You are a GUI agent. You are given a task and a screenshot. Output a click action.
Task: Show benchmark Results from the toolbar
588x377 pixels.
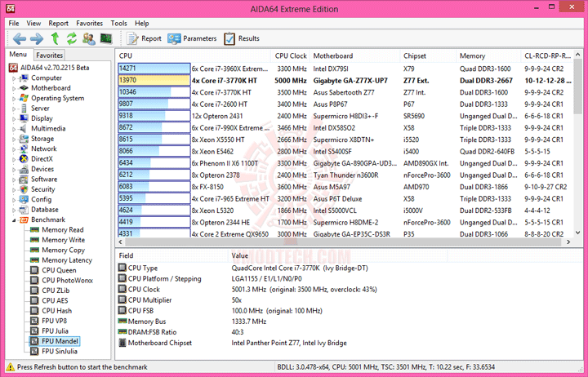click(x=242, y=38)
